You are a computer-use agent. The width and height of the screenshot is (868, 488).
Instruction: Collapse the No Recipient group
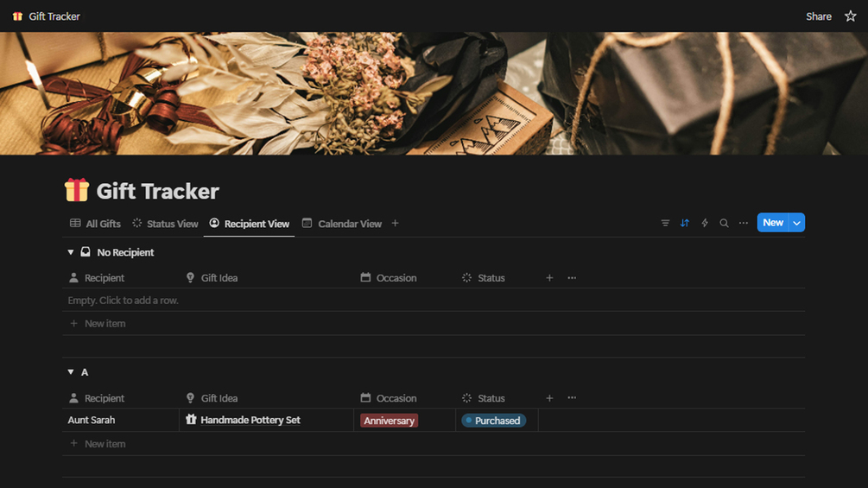pyautogui.click(x=70, y=252)
